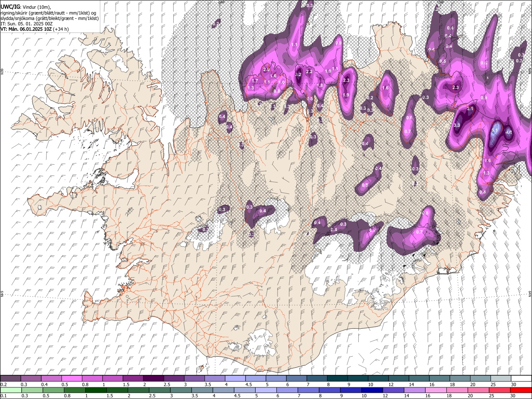
Task: Click the 4.0 snowfall value on the map
Action: (x=509, y=133)
